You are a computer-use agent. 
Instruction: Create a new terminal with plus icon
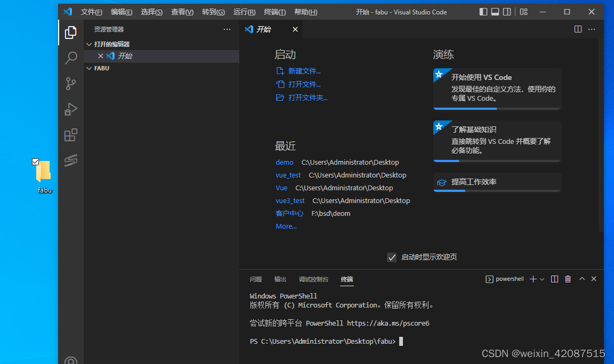[x=533, y=279]
